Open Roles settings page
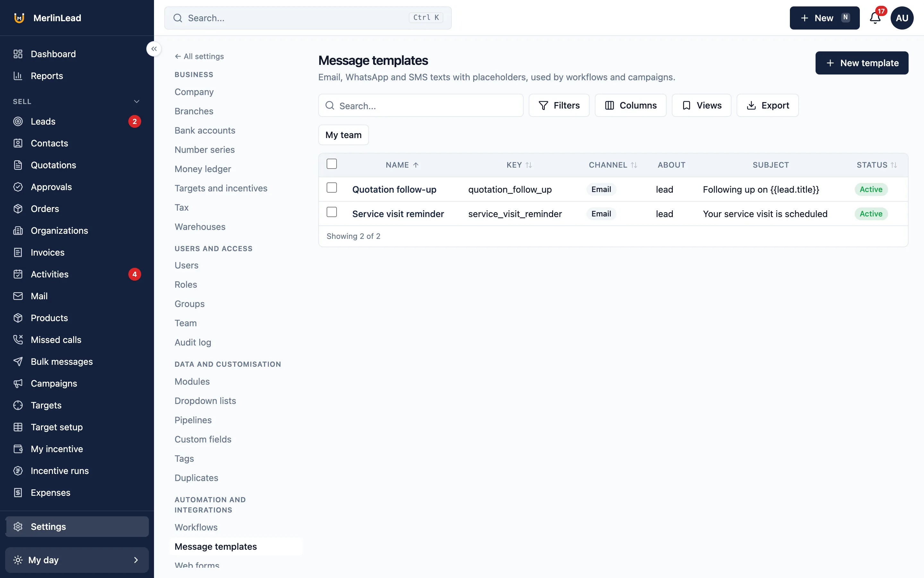Image resolution: width=924 pixels, height=578 pixels. click(x=185, y=285)
